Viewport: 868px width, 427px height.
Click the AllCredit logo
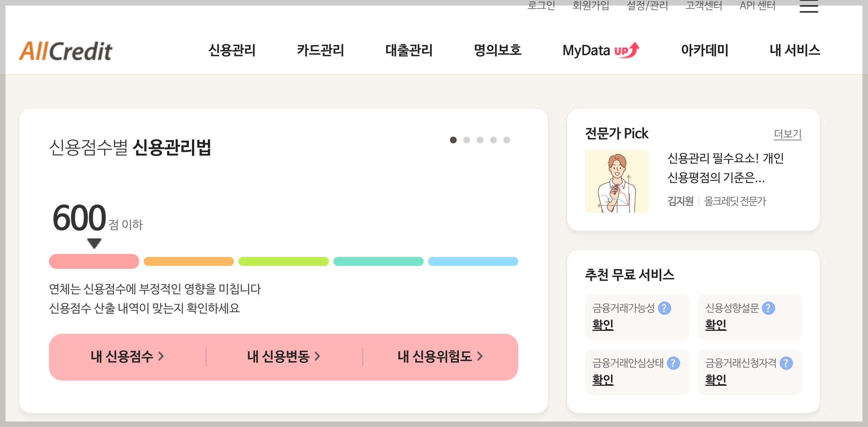click(x=67, y=50)
